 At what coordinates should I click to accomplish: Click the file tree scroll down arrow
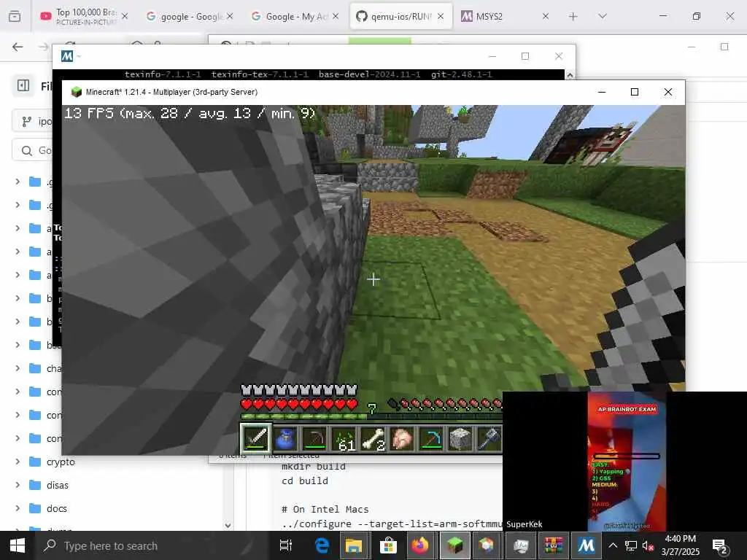click(228, 525)
